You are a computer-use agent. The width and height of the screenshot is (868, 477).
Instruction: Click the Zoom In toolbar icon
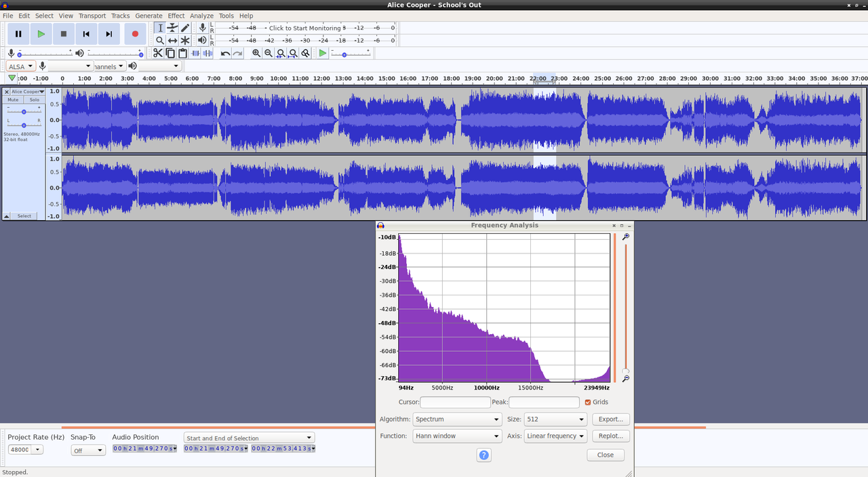[256, 53]
